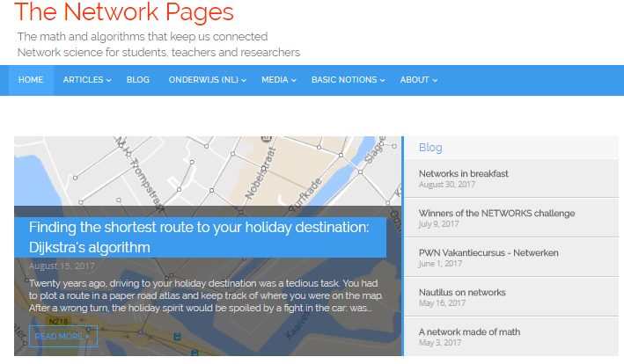Click the August 30, 2017 blog date
Screen dimensions: 624x364
coord(447,185)
